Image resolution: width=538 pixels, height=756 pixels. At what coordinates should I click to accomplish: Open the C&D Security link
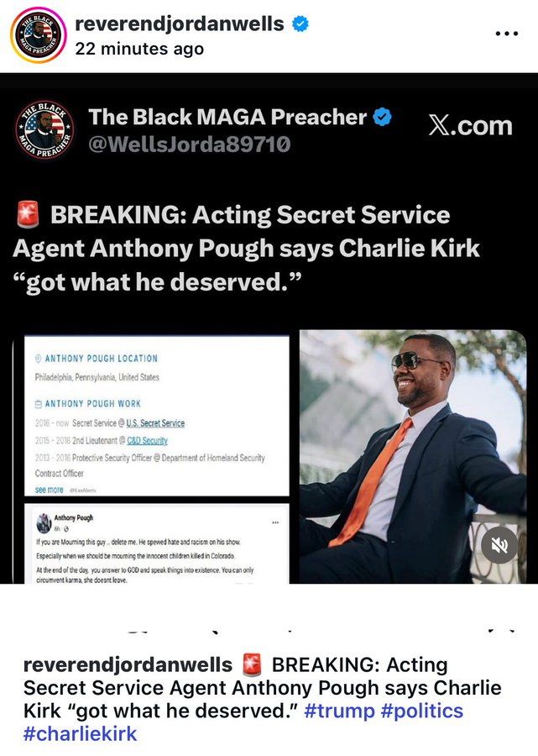[148, 440]
